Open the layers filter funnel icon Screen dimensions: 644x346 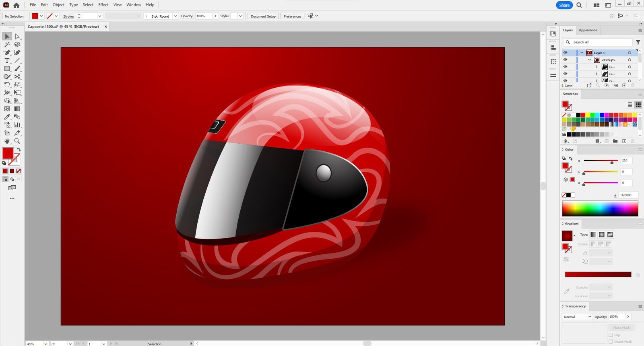point(638,42)
